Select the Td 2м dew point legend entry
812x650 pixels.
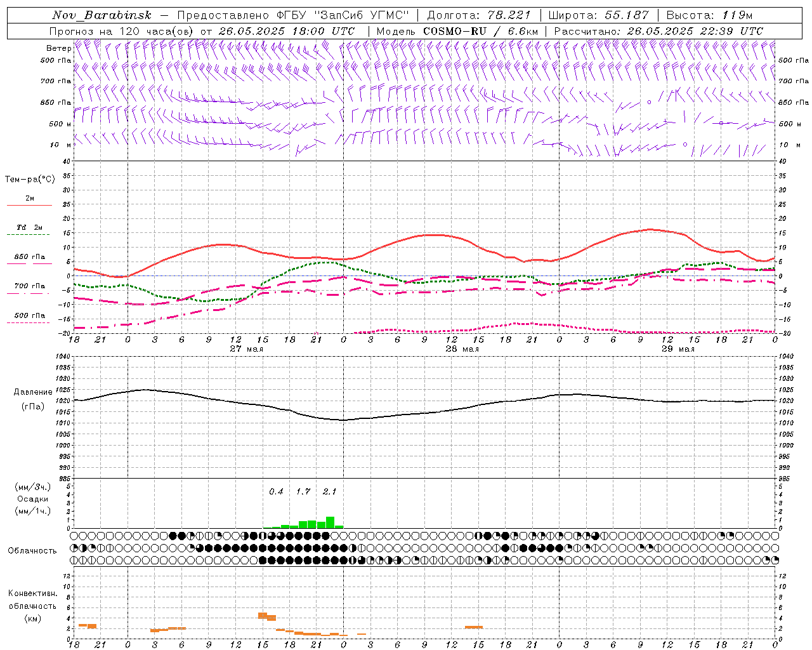click(29, 229)
